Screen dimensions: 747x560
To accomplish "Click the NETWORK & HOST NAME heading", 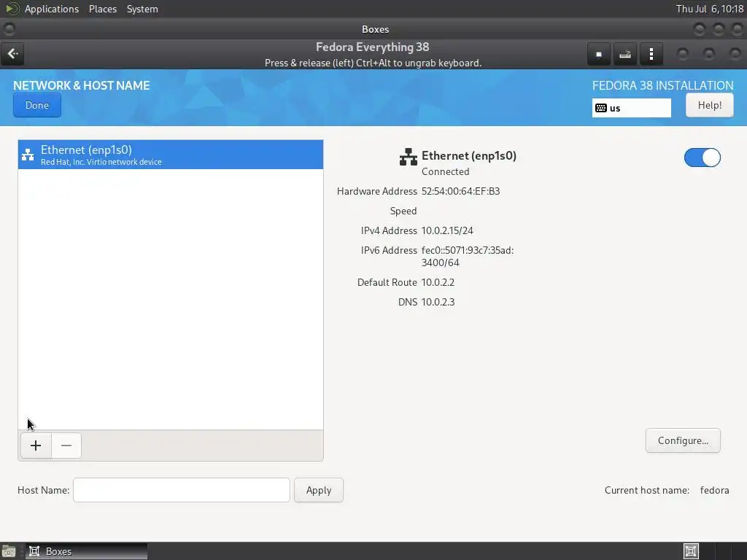I will click(x=82, y=85).
